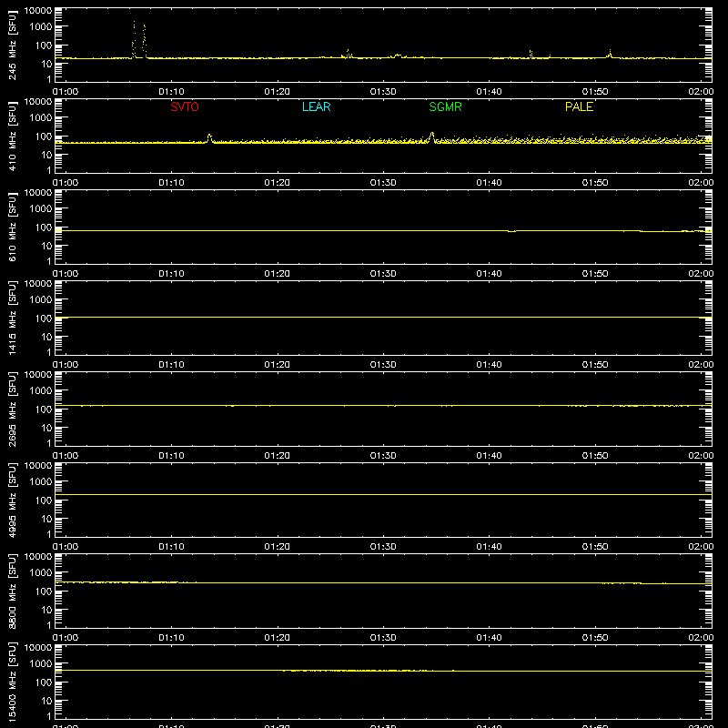728x728 pixels.
Task: Click the 100 y-axis label of the 610 MHz plot
Action: [44, 227]
